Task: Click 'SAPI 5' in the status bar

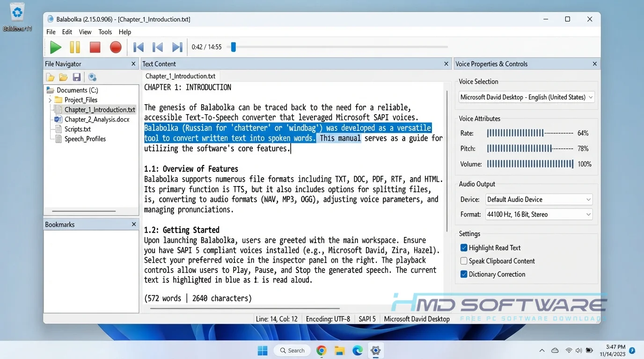Action: coord(367,319)
